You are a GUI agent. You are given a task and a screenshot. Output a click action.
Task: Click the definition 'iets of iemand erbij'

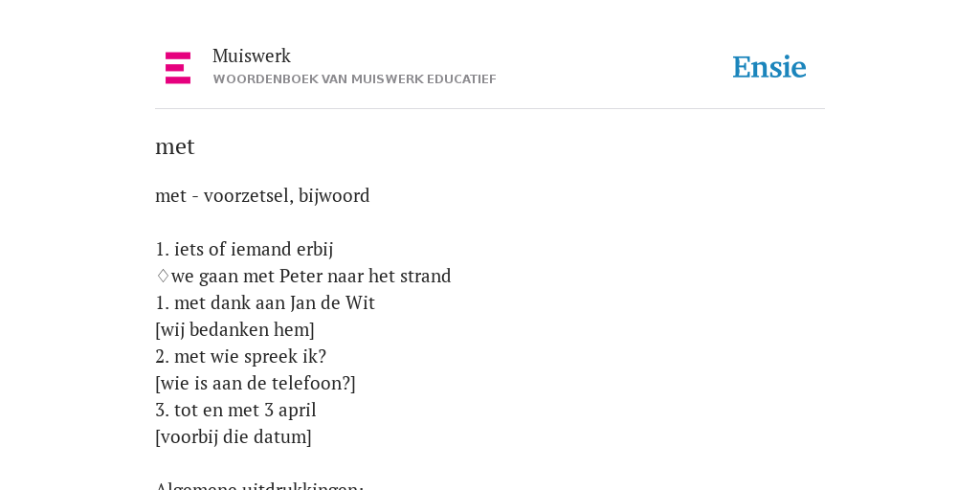coord(253,250)
